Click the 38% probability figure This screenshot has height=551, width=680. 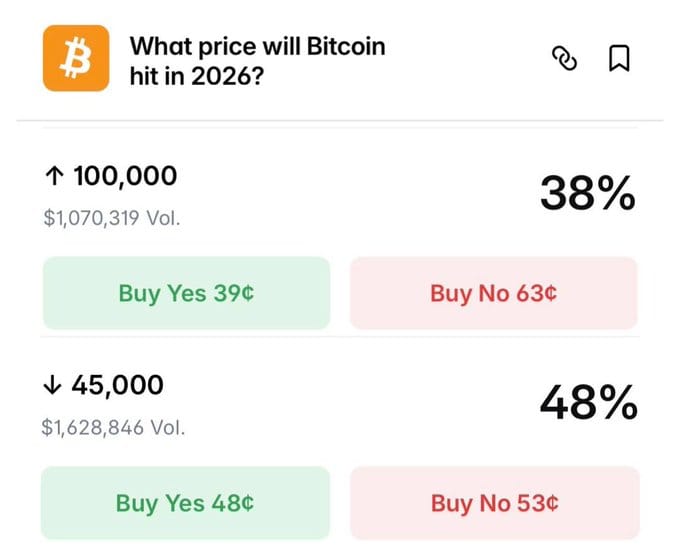coord(587,194)
